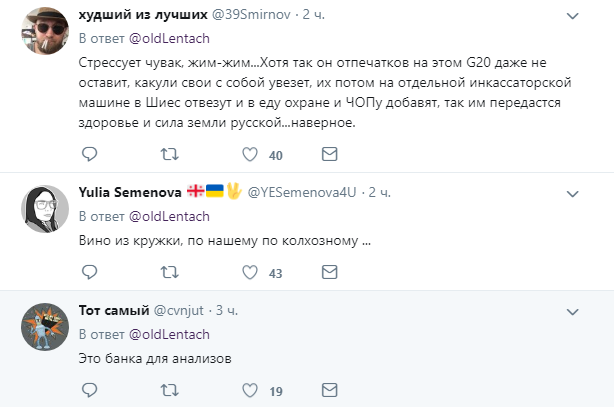Viewport: 614px width, 407px height.
Task: Reply to the cvnjut tweet
Action: click(90, 390)
